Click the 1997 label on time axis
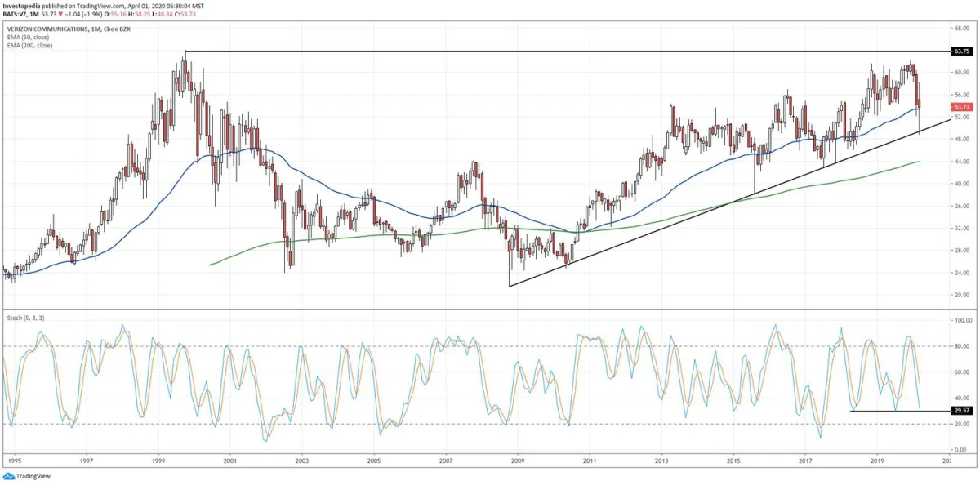Image resolution: width=980 pixels, height=485 pixels. click(87, 461)
